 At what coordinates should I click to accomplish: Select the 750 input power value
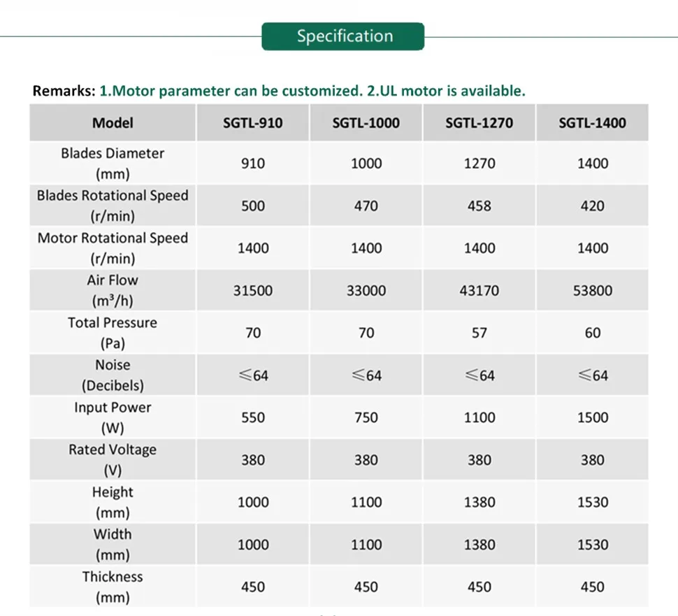click(x=366, y=417)
